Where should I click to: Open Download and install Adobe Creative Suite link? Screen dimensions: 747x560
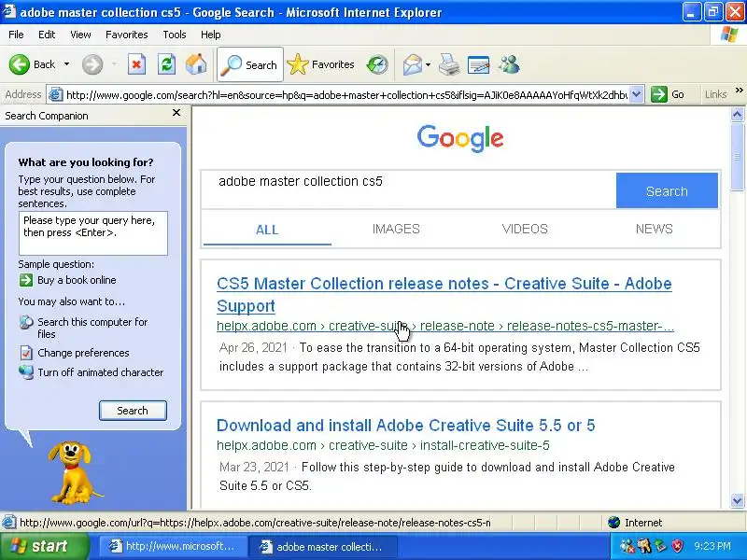pos(406,426)
